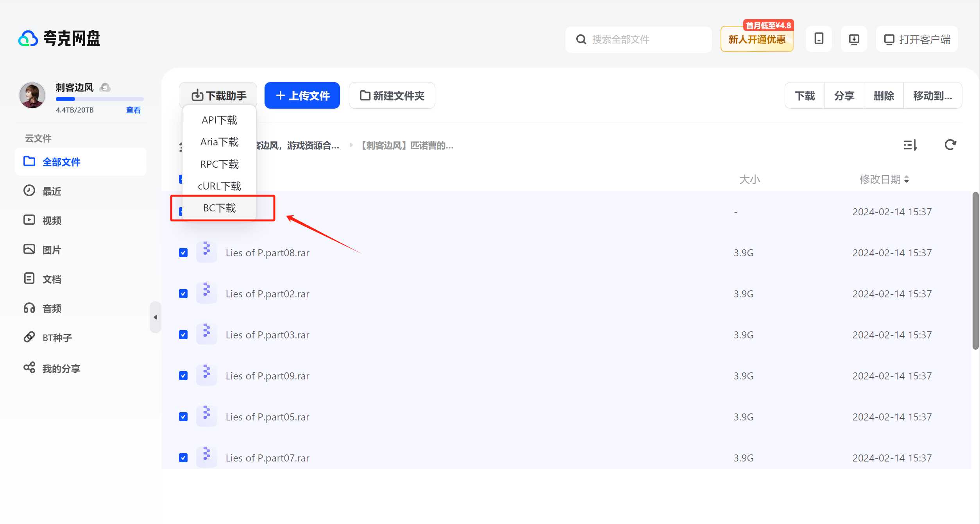This screenshot has width=980, height=524.
Task: Click file name Lies of P.part09.rar
Action: coord(268,376)
